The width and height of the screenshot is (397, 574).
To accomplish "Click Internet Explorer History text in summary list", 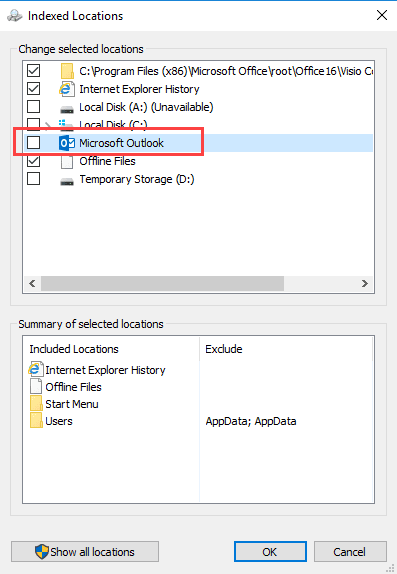I will 105,370.
